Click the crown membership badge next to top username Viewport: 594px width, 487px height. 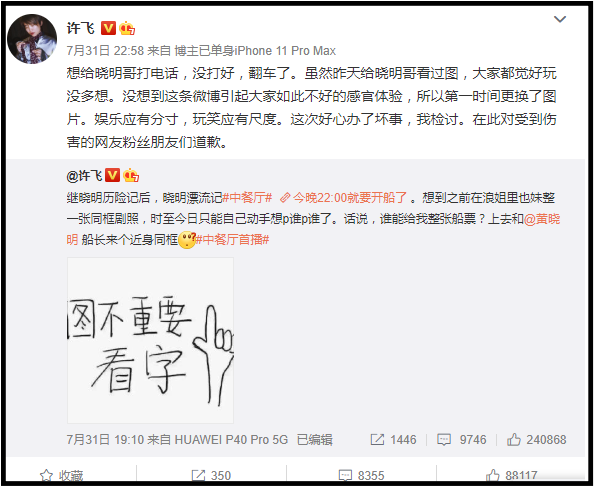pyautogui.click(x=127, y=28)
